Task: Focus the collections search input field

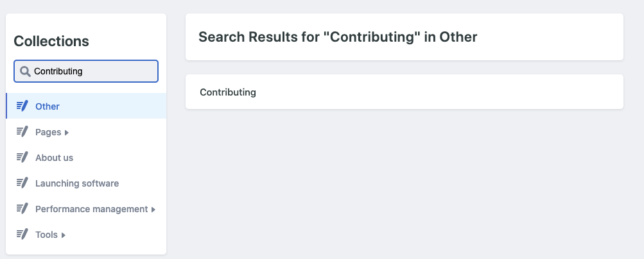Action: (93, 71)
